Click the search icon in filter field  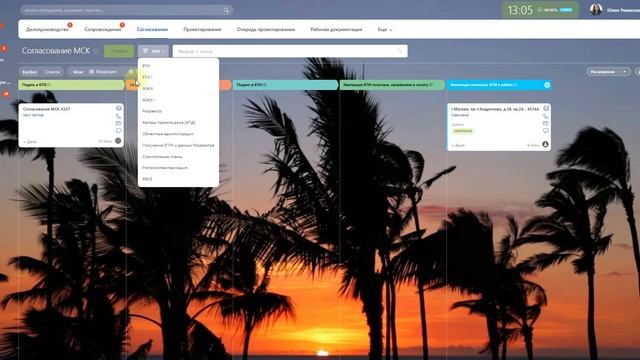(x=400, y=51)
